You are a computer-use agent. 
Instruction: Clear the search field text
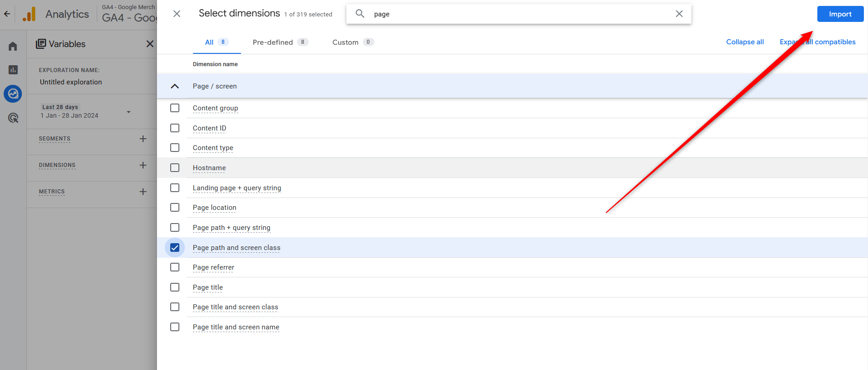(679, 14)
